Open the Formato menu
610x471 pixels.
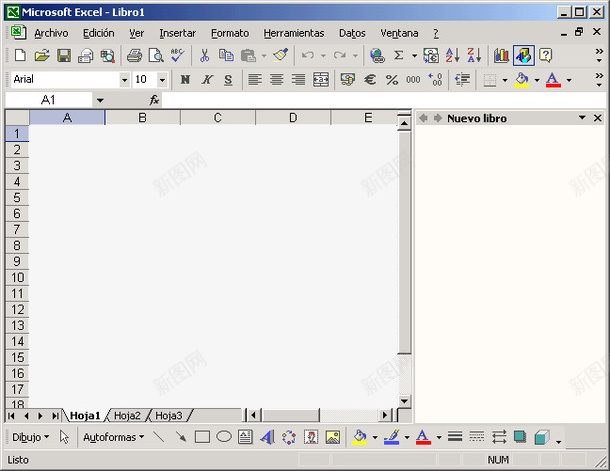point(230,33)
